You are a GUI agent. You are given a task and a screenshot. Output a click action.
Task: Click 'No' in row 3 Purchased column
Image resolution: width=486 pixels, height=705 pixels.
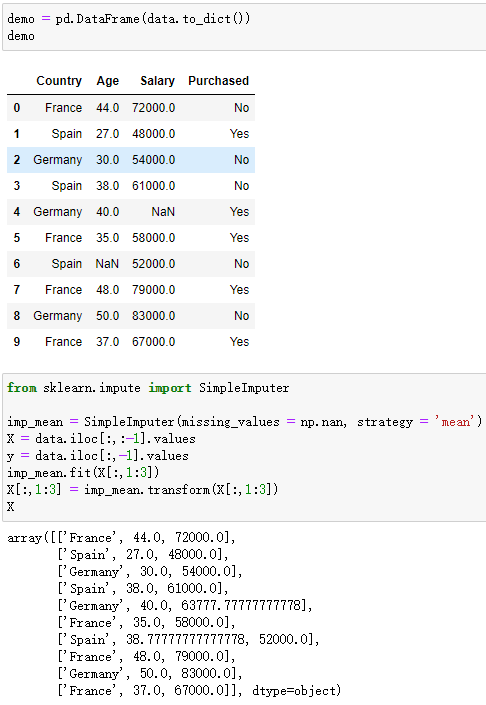(241, 186)
